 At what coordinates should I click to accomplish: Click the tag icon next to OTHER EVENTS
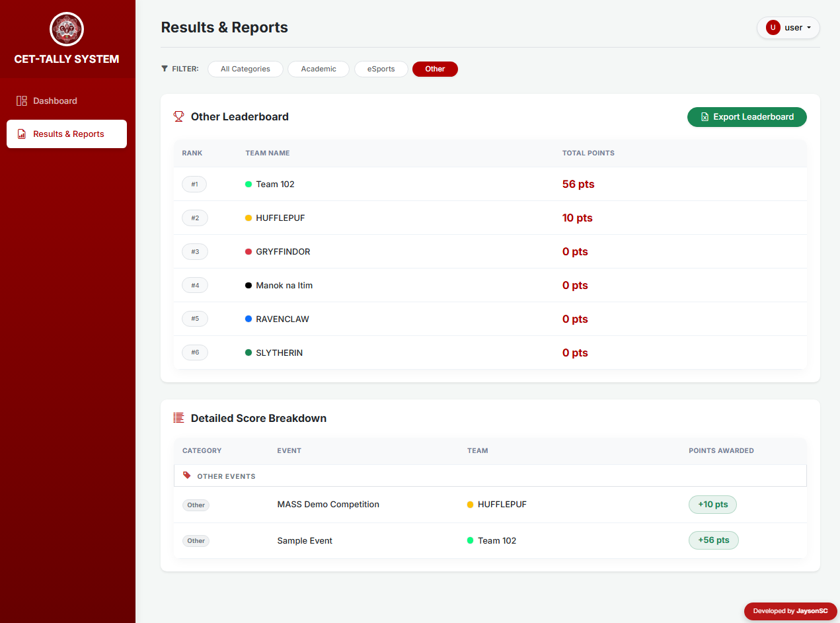[187, 476]
